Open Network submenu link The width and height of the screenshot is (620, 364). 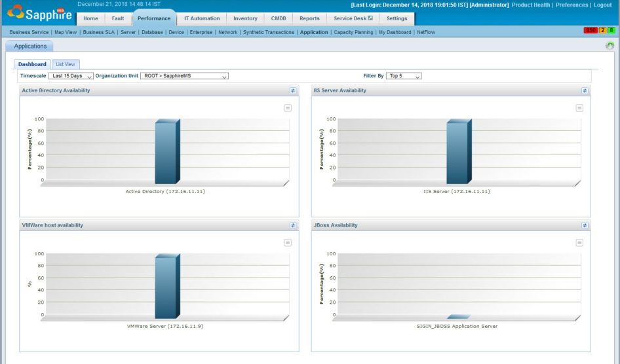[228, 32]
